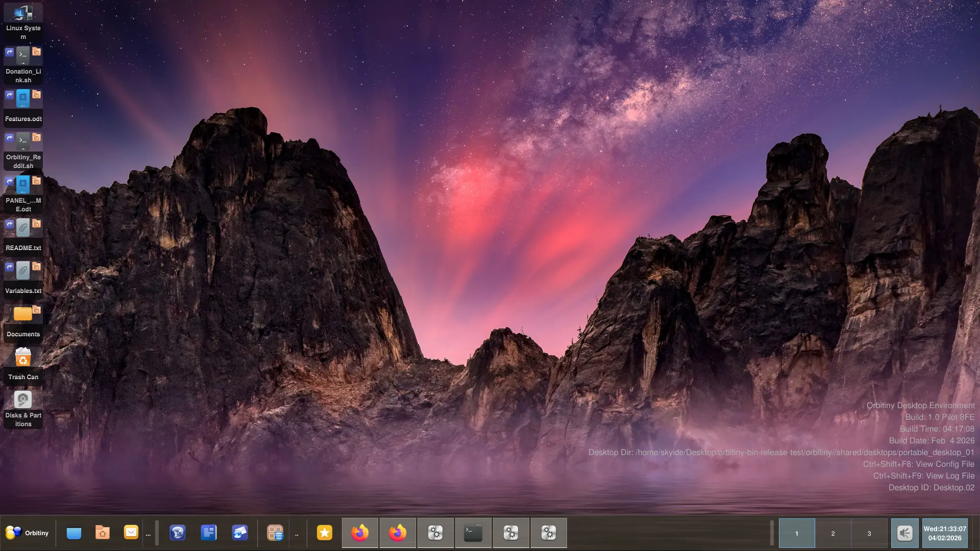980x551 pixels.
Task: Switch to virtual desktop 2
Action: [833, 533]
